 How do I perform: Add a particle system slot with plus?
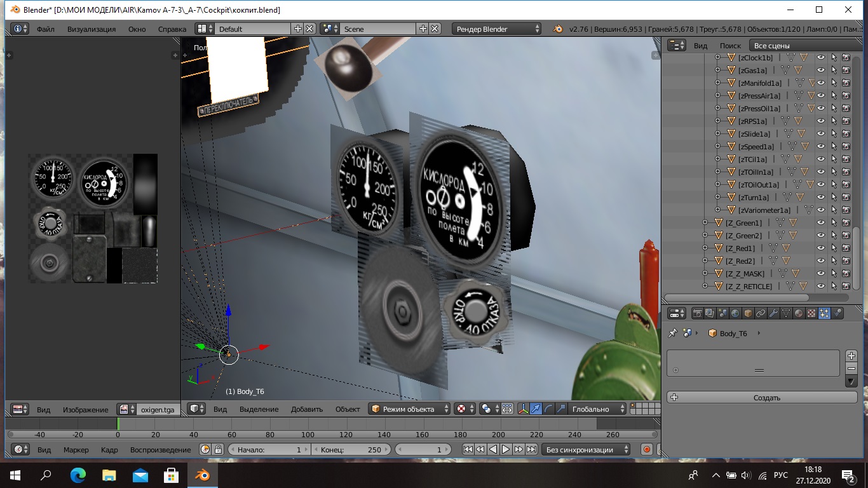click(x=851, y=356)
